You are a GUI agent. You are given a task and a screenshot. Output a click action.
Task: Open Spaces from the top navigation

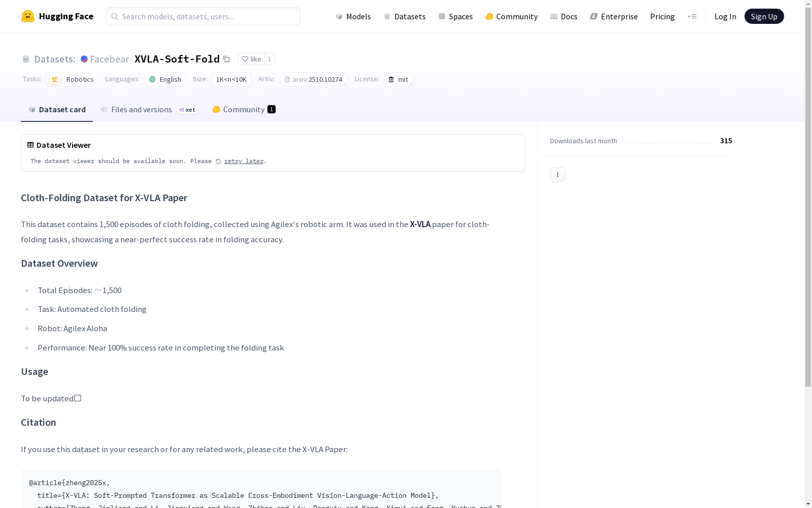[456, 16]
